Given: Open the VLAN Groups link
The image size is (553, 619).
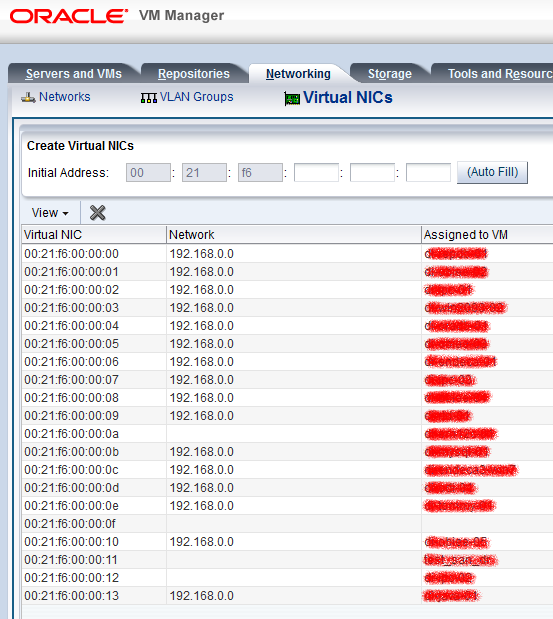Looking at the screenshot, I should pyautogui.click(x=196, y=97).
